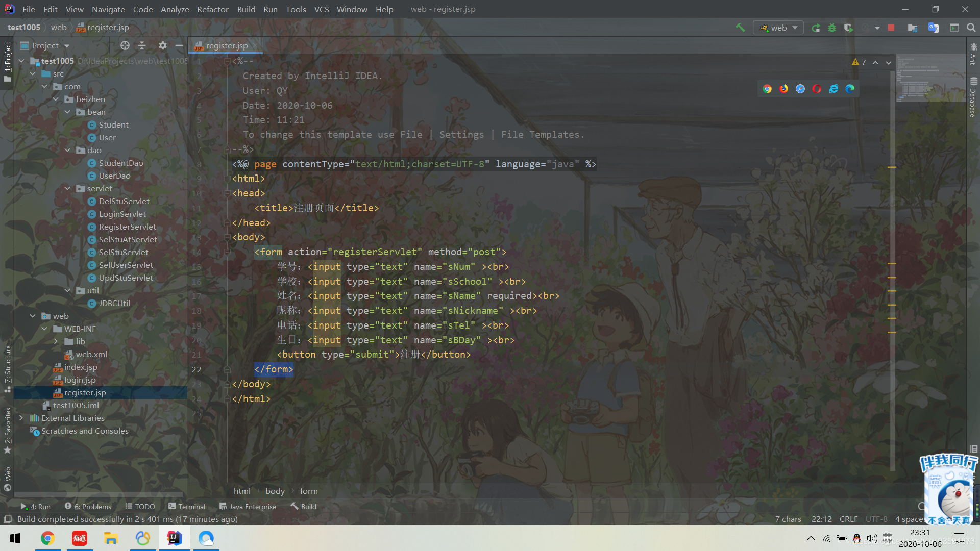The height and width of the screenshot is (551, 980).
Task: Click test1005 in the navigation bar
Action: pyautogui.click(x=24, y=28)
